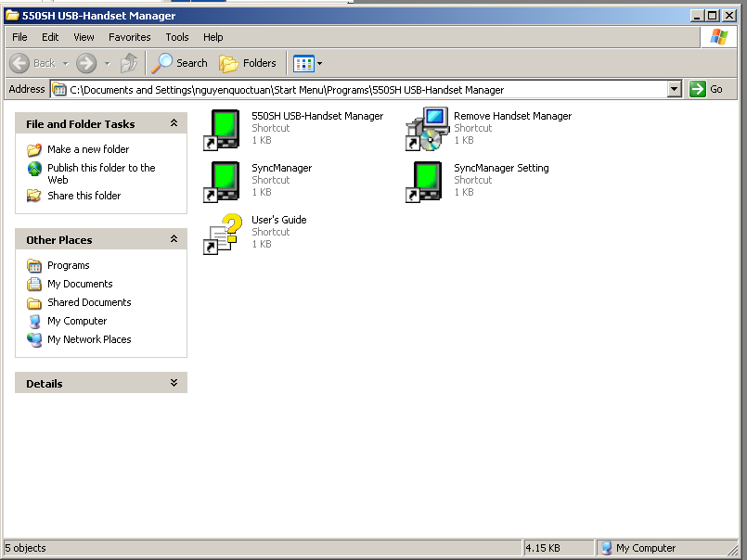Maximize the Explorer window
The width and height of the screenshot is (747, 560).
pos(713,16)
